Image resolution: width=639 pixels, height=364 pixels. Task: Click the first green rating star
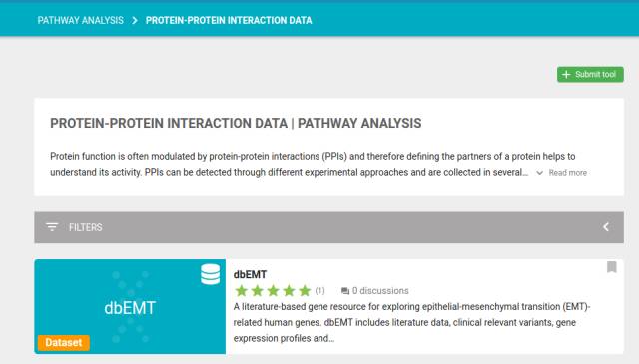[x=242, y=291]
